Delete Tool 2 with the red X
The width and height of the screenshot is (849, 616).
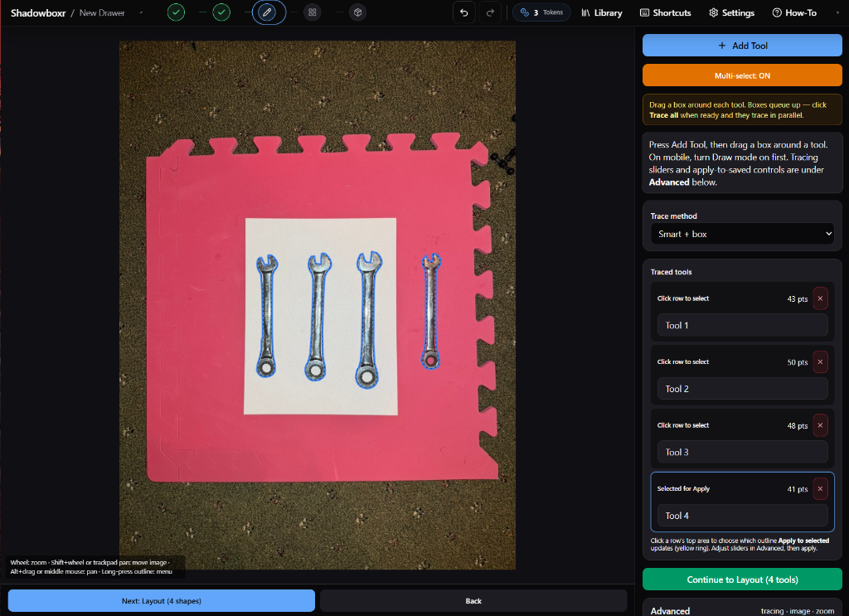[820, 361]
